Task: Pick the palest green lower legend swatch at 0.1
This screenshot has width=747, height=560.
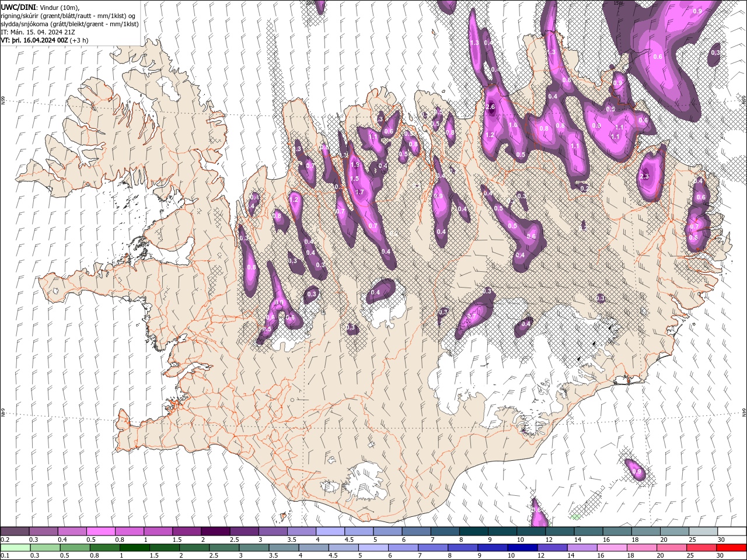Action: (x=15, y=547)
